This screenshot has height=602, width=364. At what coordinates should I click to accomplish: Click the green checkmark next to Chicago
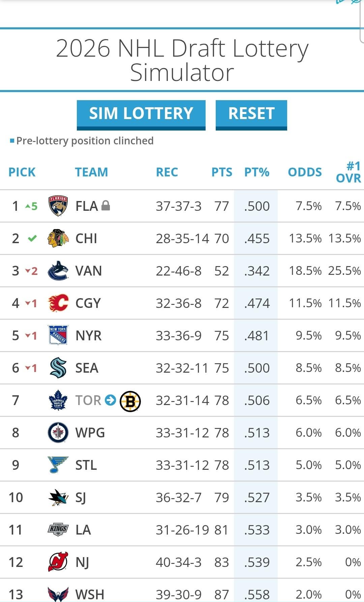pos(32,238)
